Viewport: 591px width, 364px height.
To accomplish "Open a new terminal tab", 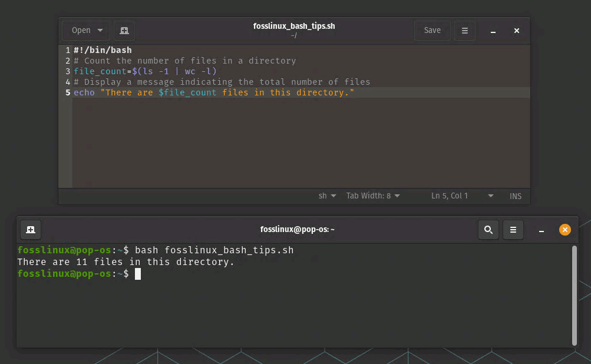I will [31, 230].
